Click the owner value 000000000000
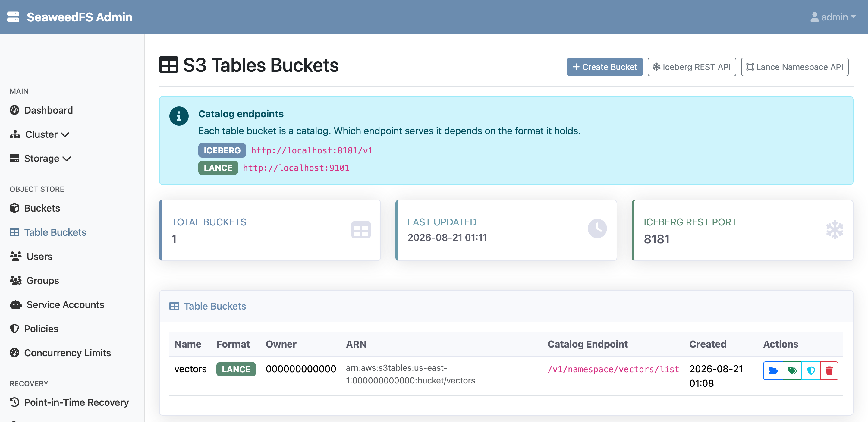 (x=300, y=369)
